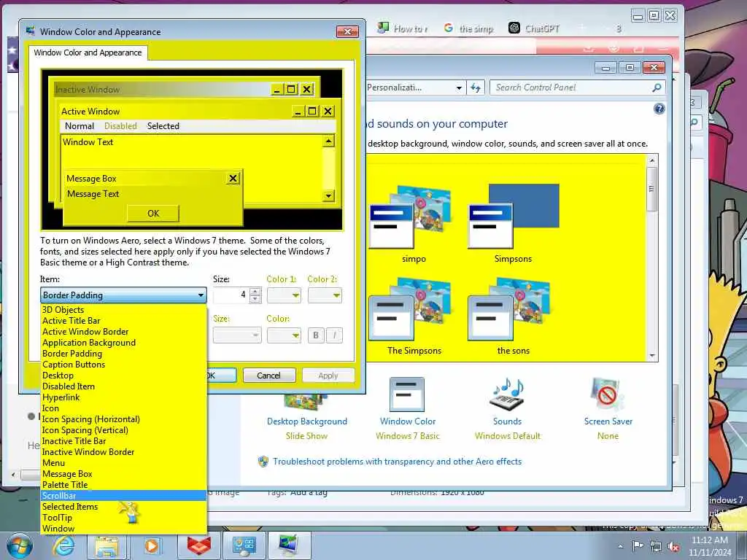Select Desktop entry in the Item list
This screenshot has width=747, height=560.
(x=123, y=376)
